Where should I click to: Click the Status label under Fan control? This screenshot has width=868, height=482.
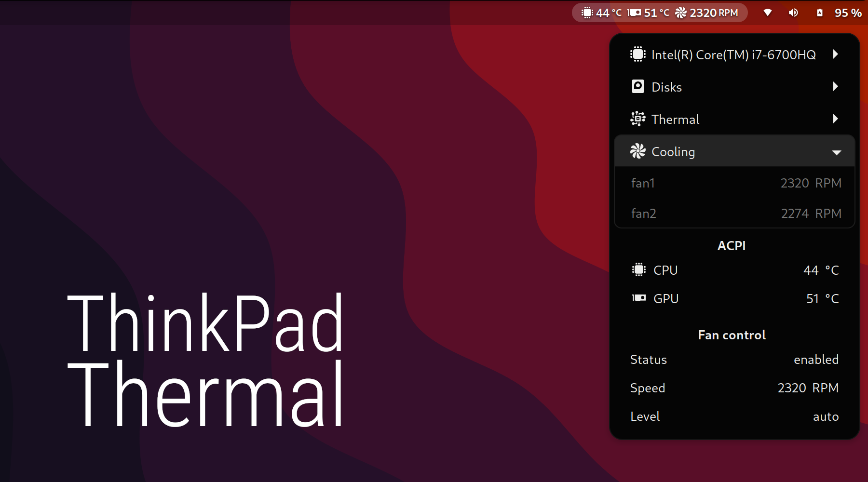(648, 360)
